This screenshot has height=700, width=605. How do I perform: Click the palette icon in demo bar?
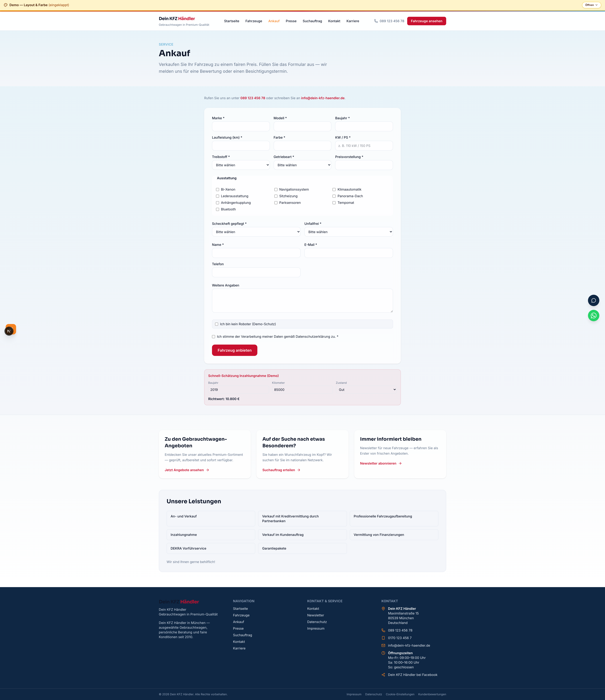pos(6,5)
